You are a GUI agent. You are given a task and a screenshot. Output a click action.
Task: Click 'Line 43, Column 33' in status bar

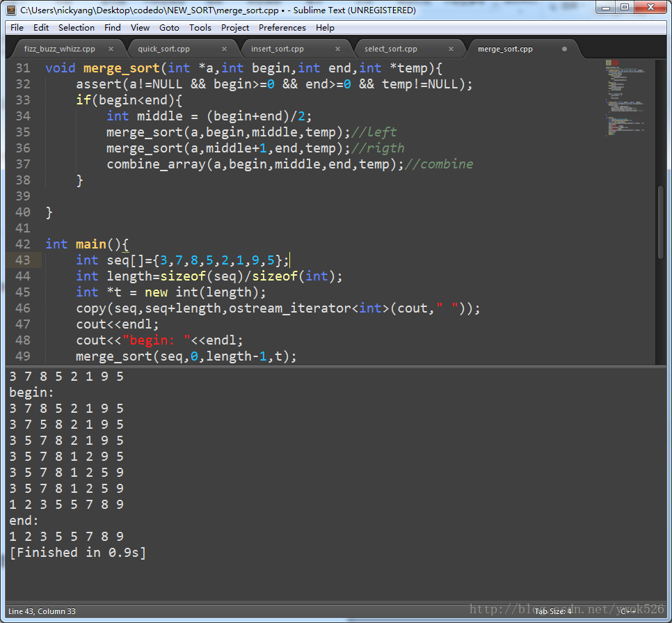point(42,611)
